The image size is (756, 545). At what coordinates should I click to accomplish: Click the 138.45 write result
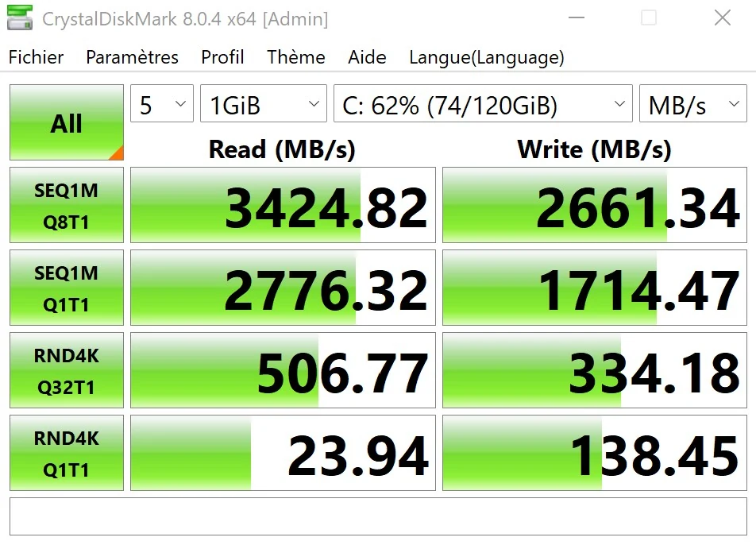click(595, 453)
